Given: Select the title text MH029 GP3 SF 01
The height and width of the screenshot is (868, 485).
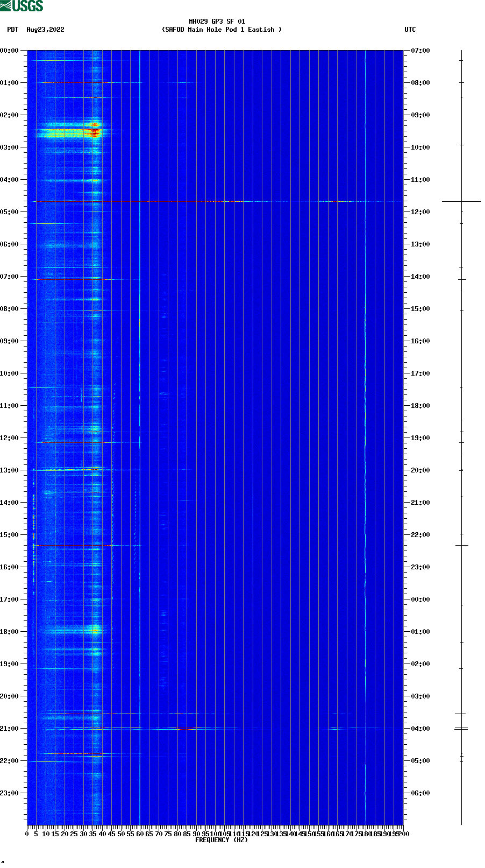Looking at the screenshot, I should pyautogui.click(x=217, y=22).
